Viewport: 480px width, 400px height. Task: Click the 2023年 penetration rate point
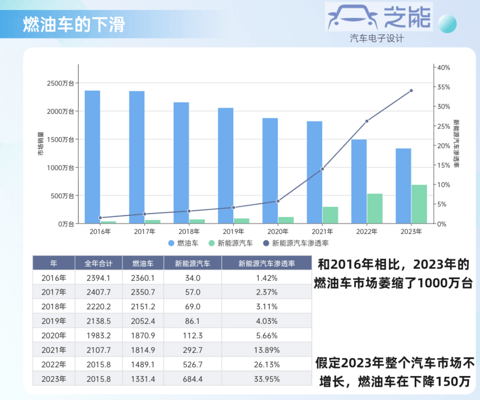point(411,91)
